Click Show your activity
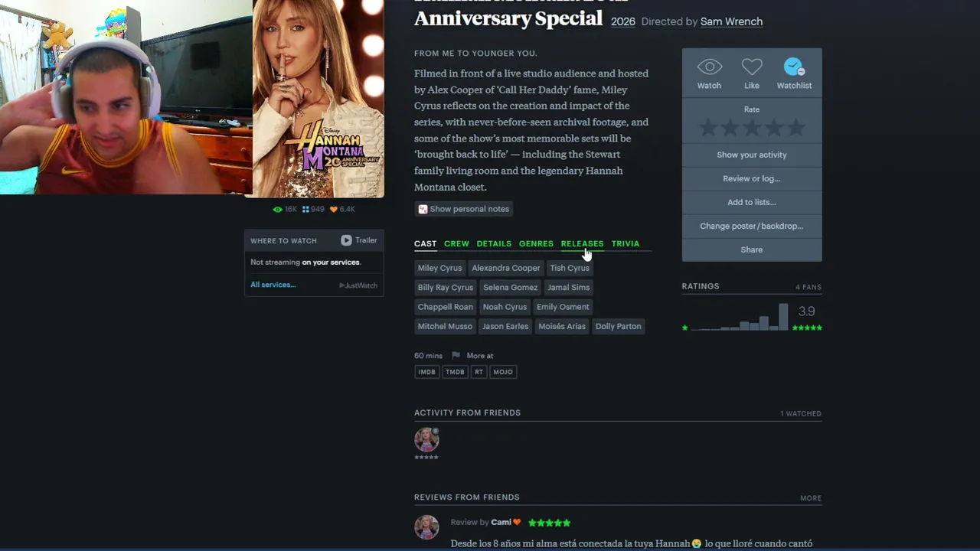 click(752, 155)
